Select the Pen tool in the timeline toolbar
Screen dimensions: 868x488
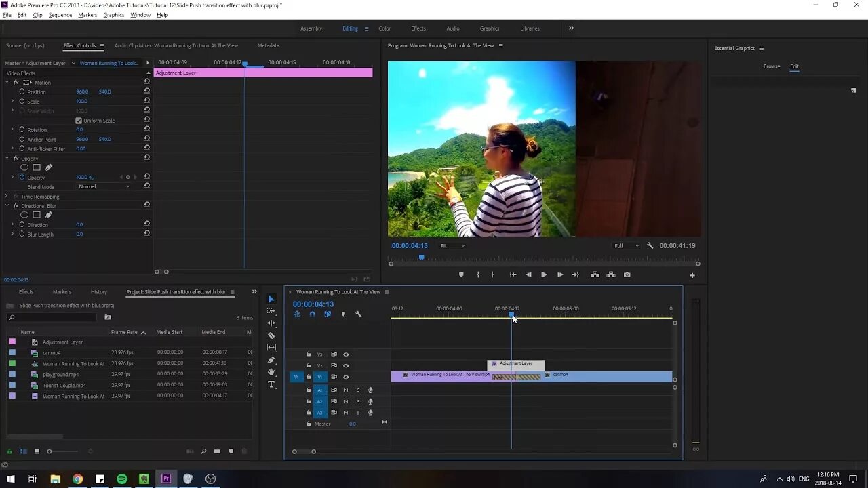271,360
